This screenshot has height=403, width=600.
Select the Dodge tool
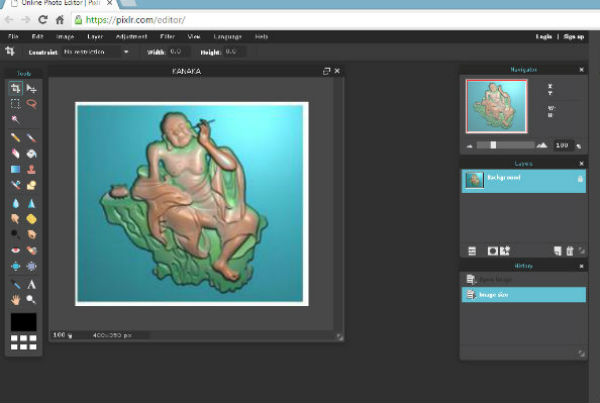(15, 234)
